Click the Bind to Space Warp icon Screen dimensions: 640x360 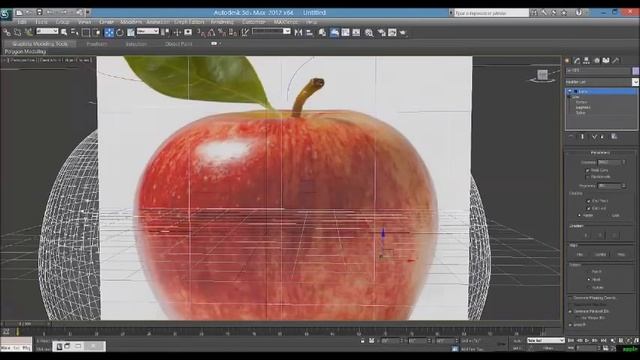pyautogui.click(x=28, y=32)
